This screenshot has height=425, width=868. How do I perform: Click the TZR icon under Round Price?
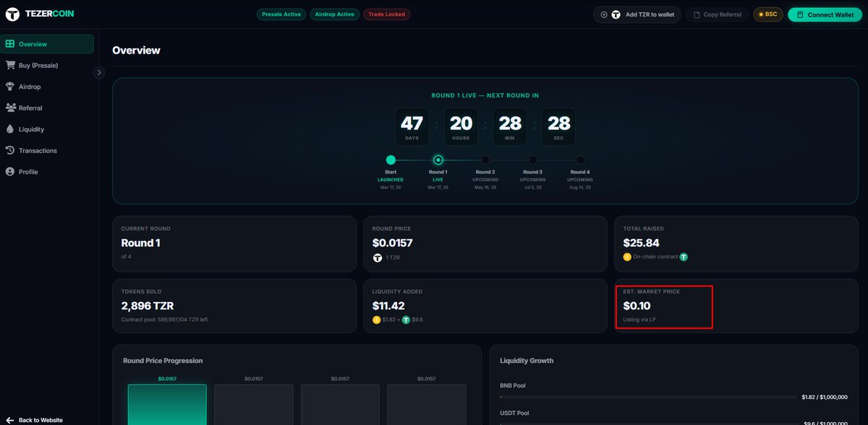pos(377,257)
